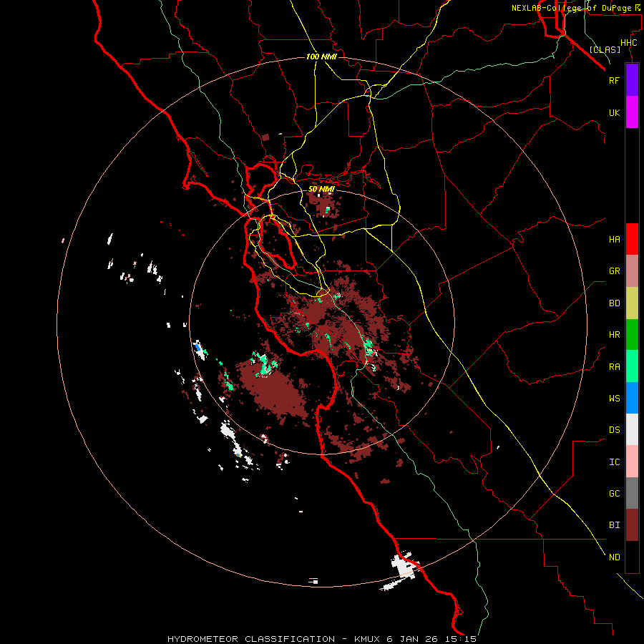Click the DS legend label
This screenshot has width=644, height=644.
pos(614,430)
